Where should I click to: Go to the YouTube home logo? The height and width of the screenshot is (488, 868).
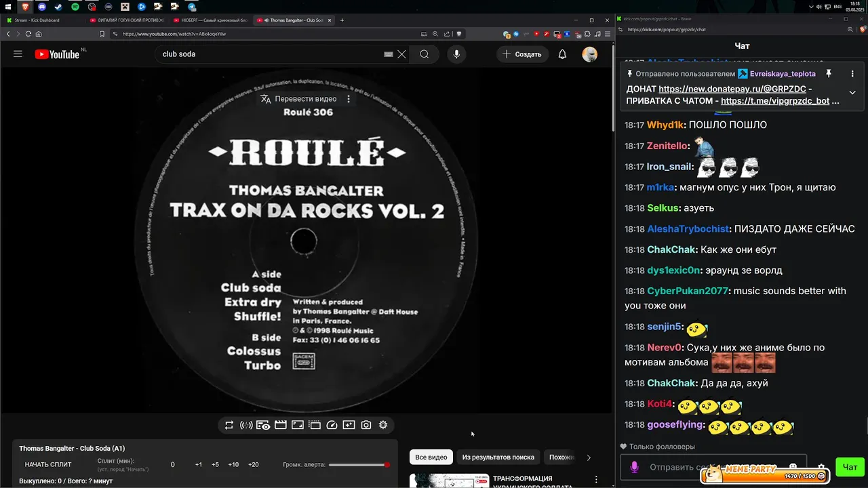pyautogui.click(x=57, y=54)
